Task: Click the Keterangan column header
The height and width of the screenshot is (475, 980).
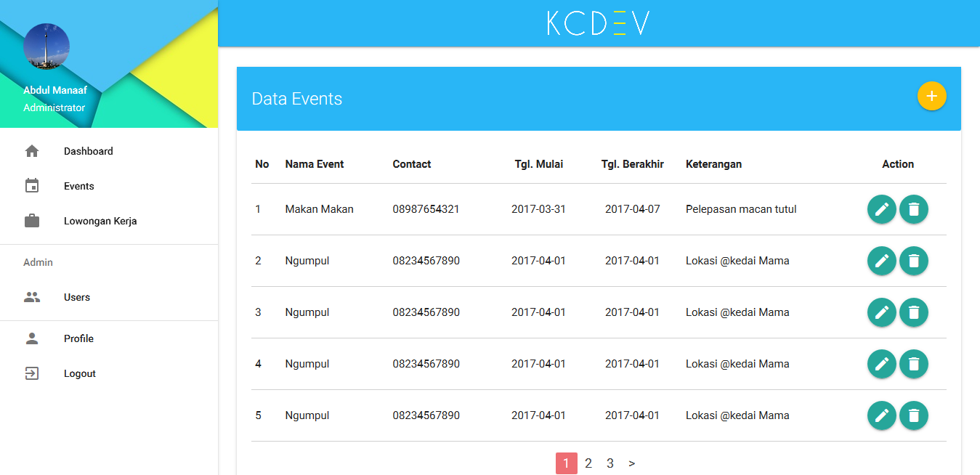Action: [714, 164]
